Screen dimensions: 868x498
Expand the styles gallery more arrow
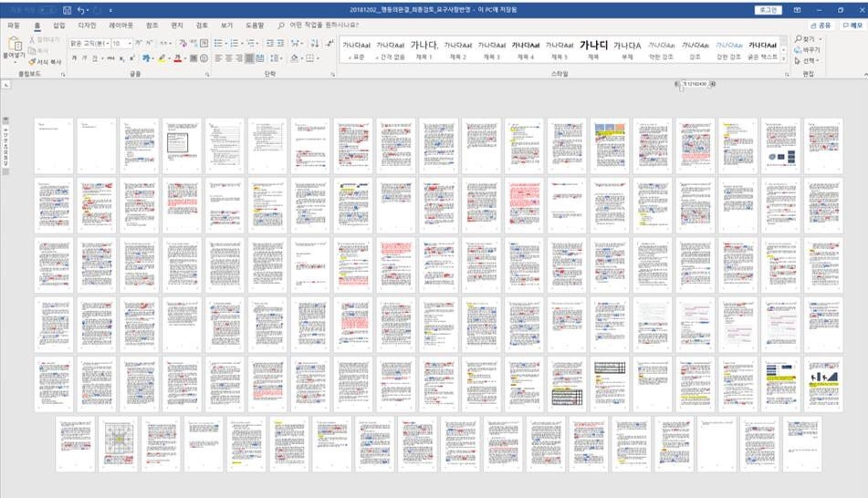coord(783,58)
